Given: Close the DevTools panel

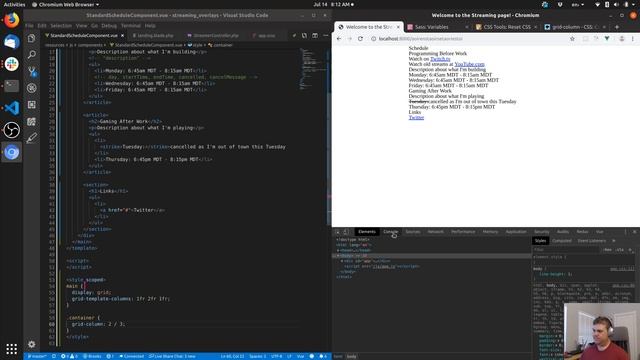Looking at the screenshot, I should pyautogui.click(x=634, y=232).
